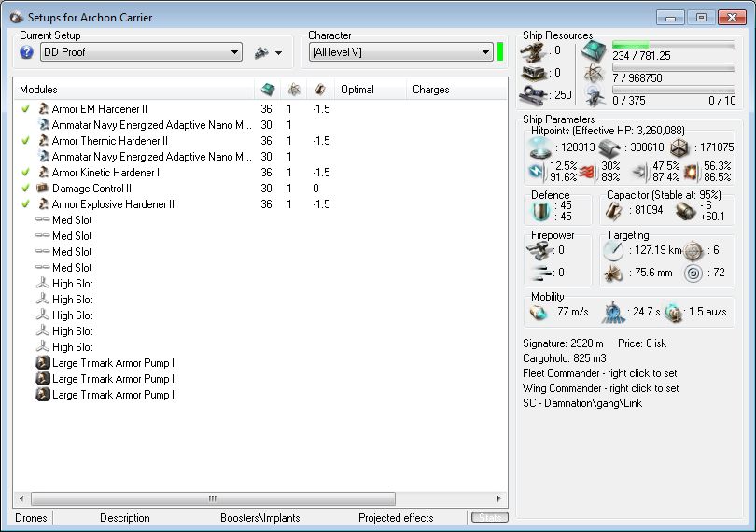Screen dimensions: 756x532
Task: Click the structure hitpoints icon
Action: point(679,148)
